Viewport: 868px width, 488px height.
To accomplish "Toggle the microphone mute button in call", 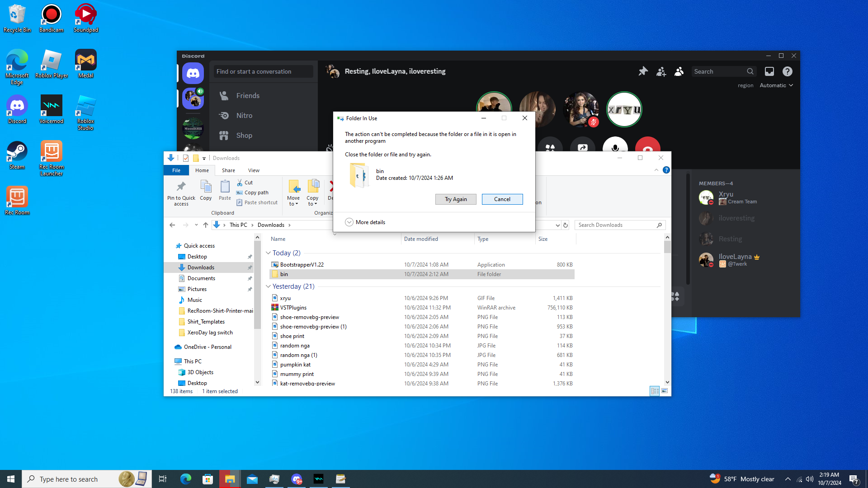I will (615, 145).
